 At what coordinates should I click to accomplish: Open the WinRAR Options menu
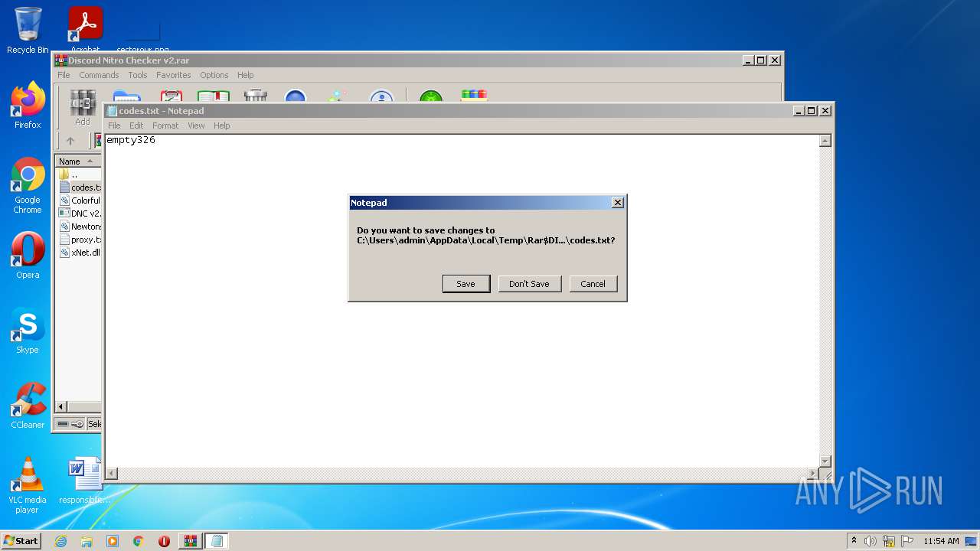pos(214,75)
